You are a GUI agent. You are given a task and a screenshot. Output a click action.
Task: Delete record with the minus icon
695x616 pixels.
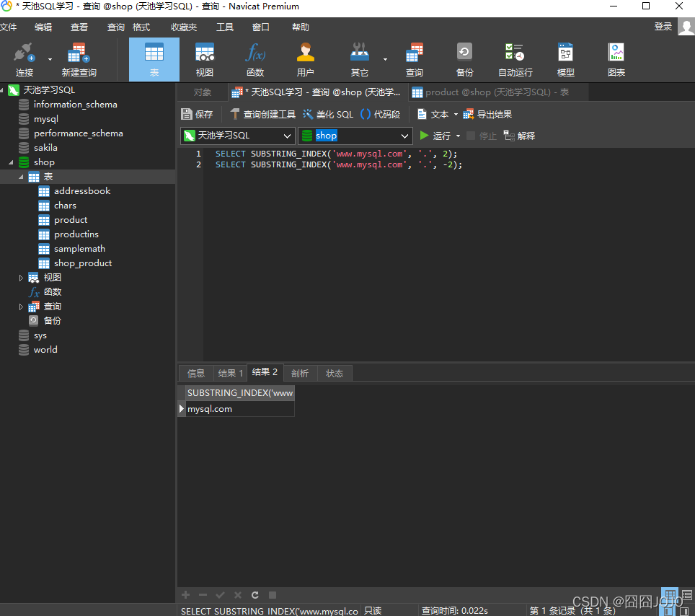203,594
